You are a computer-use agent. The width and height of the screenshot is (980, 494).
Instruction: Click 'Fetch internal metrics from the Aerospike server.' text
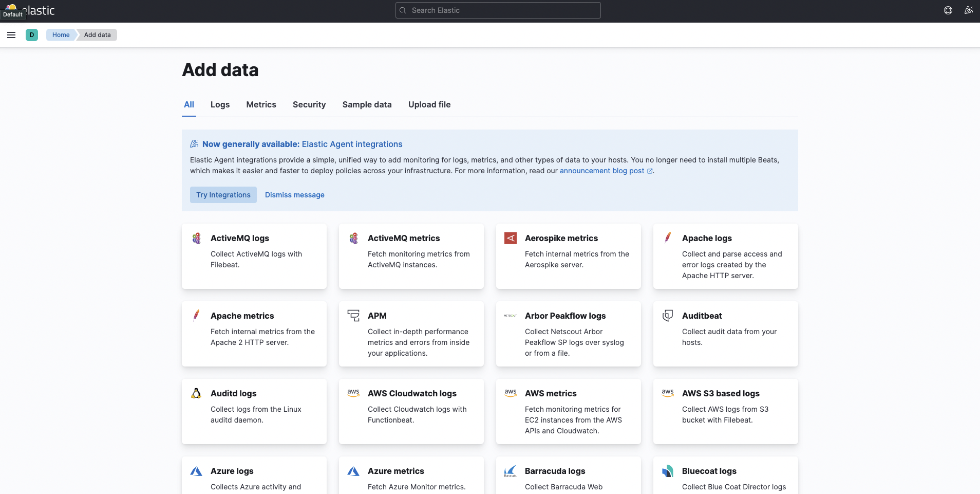577,260
